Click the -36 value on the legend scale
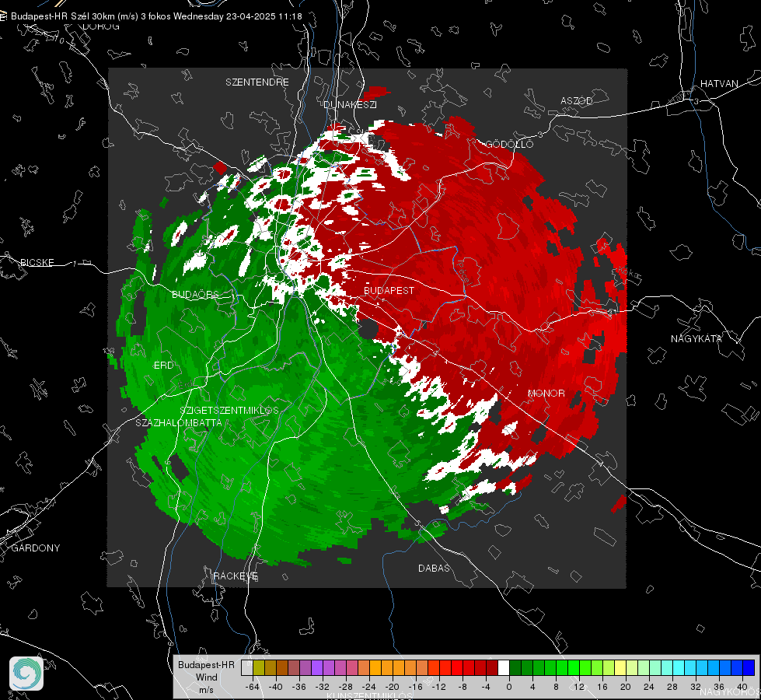Viewport: 761px width, 700px height. pos(299,687)
